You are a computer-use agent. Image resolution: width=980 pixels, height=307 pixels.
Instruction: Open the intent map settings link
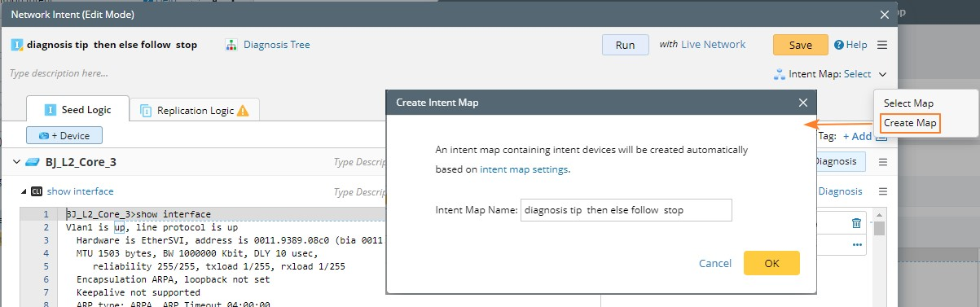pos(524,169)
